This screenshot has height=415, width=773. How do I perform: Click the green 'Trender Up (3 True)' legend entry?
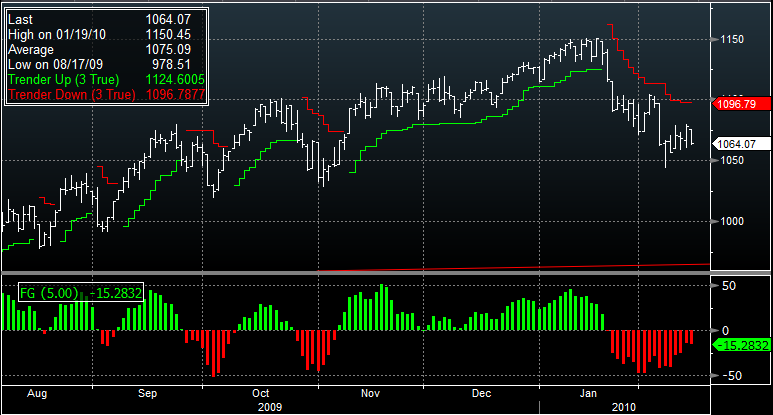64,79
